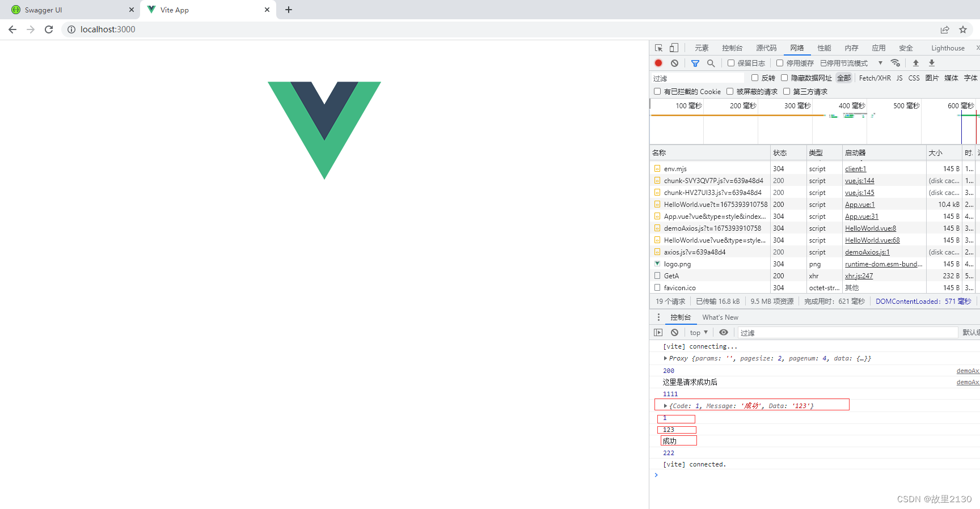Screen dimensions: 980x509
Task: Go forward in browser history
Action: (31, 29)
